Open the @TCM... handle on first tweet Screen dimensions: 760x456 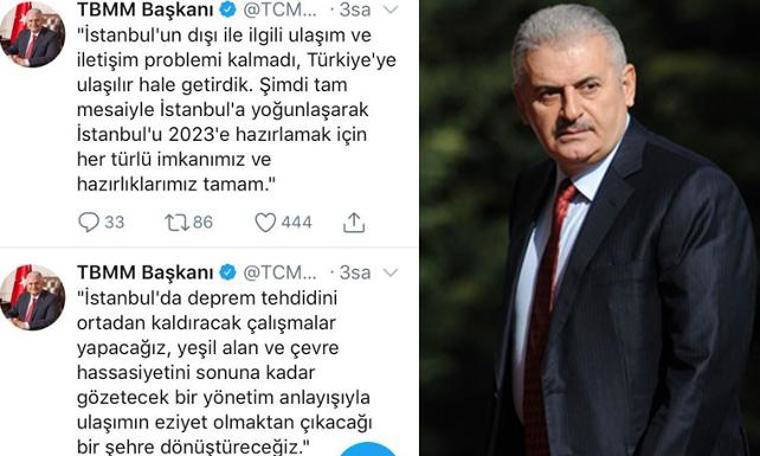(280, 9)
